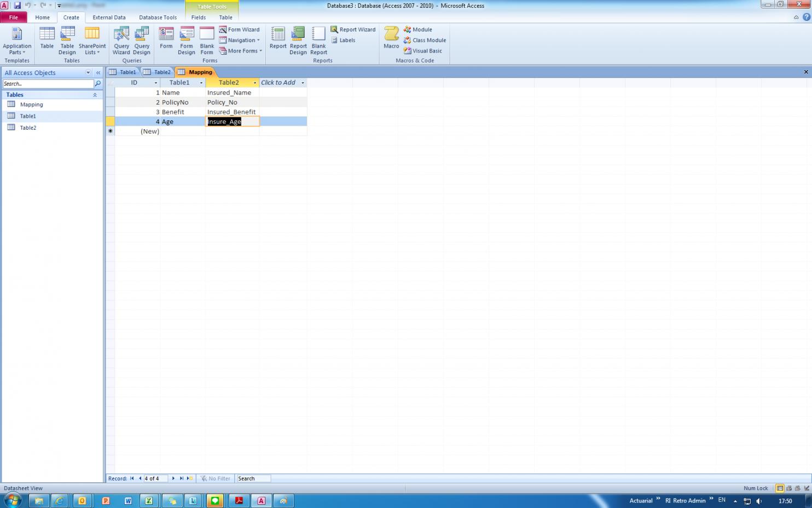This screenshot has height=508, width=812.
Task: Add a new blank record
Action: [x=190, y=478]
